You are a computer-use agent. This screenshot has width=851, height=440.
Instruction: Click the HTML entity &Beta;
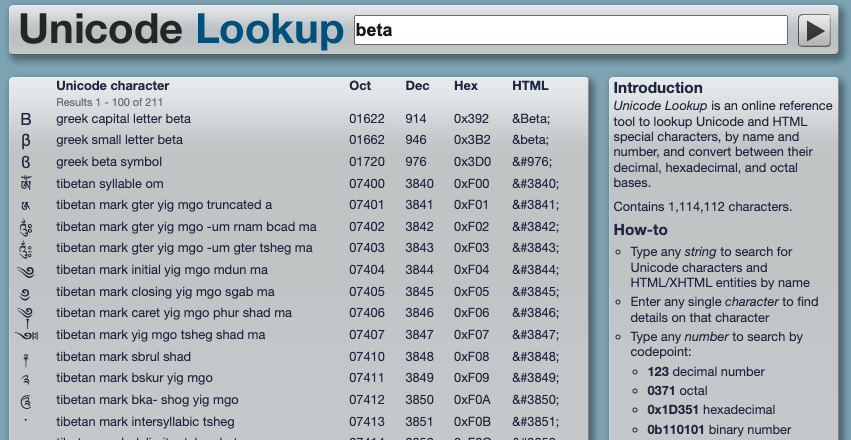pyautogui.click(x=532, y=119)
